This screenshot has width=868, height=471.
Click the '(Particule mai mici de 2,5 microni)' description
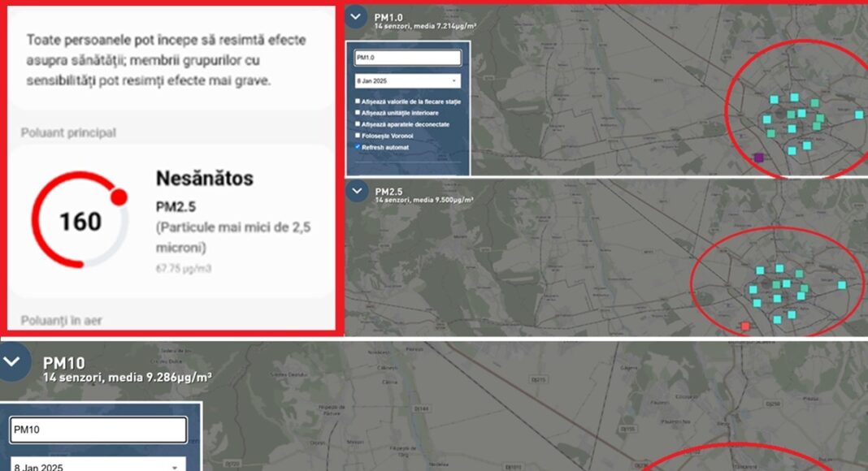pyautogui.click(x=233, y=237)
